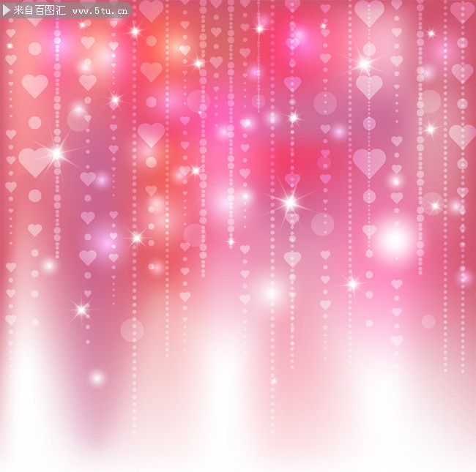This screenshot has width=476, height=472.
Task: Click the largest heart beside left-edge starburst
Action: [33, 161]
